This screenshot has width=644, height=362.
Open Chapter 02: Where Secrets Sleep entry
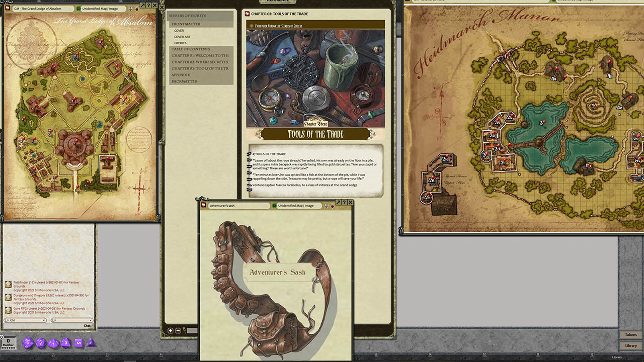click(x=200, y=62)
